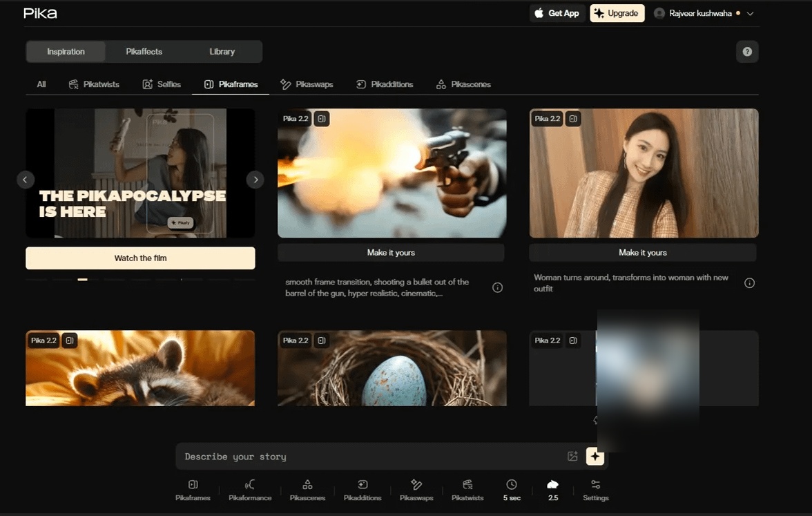Screen dimensions: 812x516
Task: Click Pika 2.2 badge on egg card
Action: pos(296,341)
